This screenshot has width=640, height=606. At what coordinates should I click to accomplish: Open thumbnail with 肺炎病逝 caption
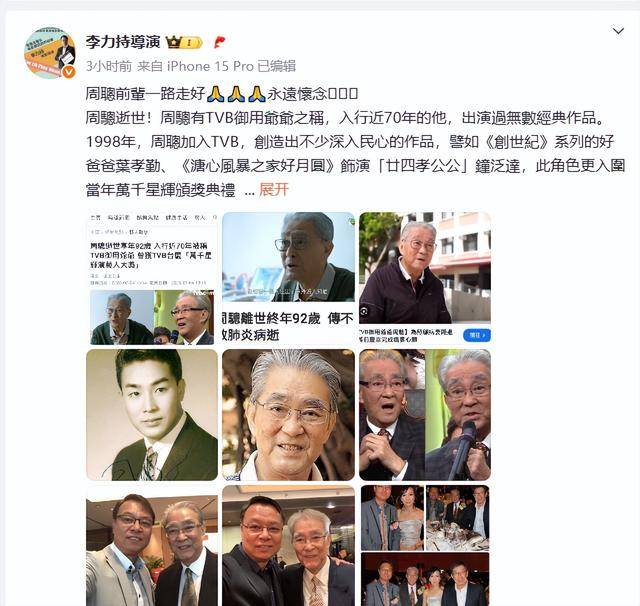[x=289, y=278]
